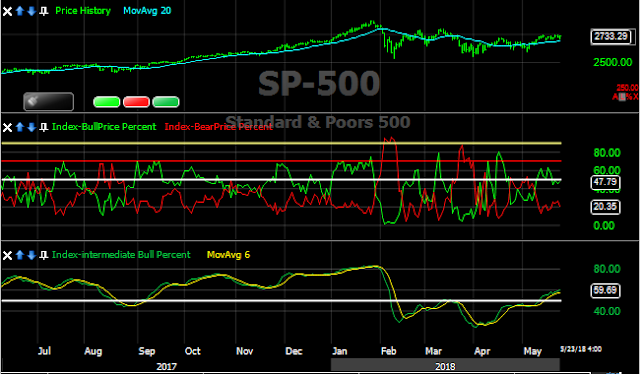The width and height of the screenshot is (640, 374).
Task: Select the MovAvg 6 indicator label
Action: [x=228, y=255]
